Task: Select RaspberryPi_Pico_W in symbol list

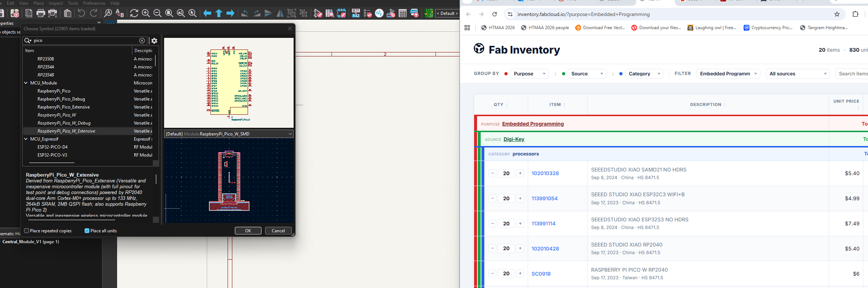Action: coord(57,115)
